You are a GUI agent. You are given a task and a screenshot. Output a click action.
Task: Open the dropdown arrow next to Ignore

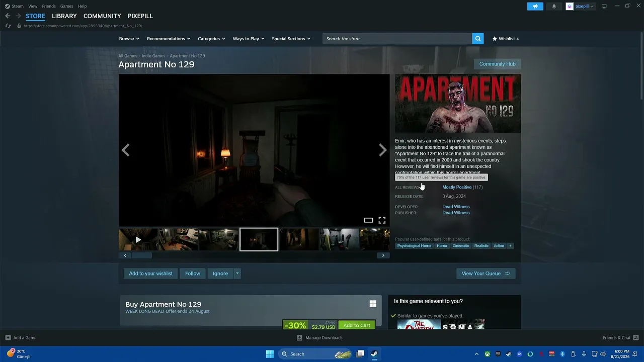(x=237, y=274)
